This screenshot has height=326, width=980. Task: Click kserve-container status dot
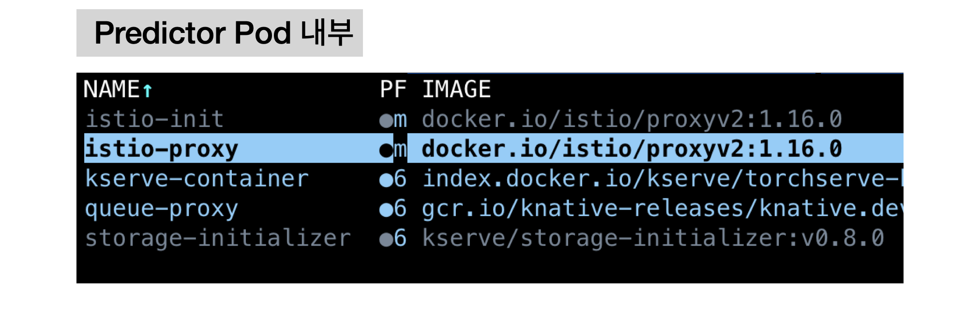click(x=386, y=180)
